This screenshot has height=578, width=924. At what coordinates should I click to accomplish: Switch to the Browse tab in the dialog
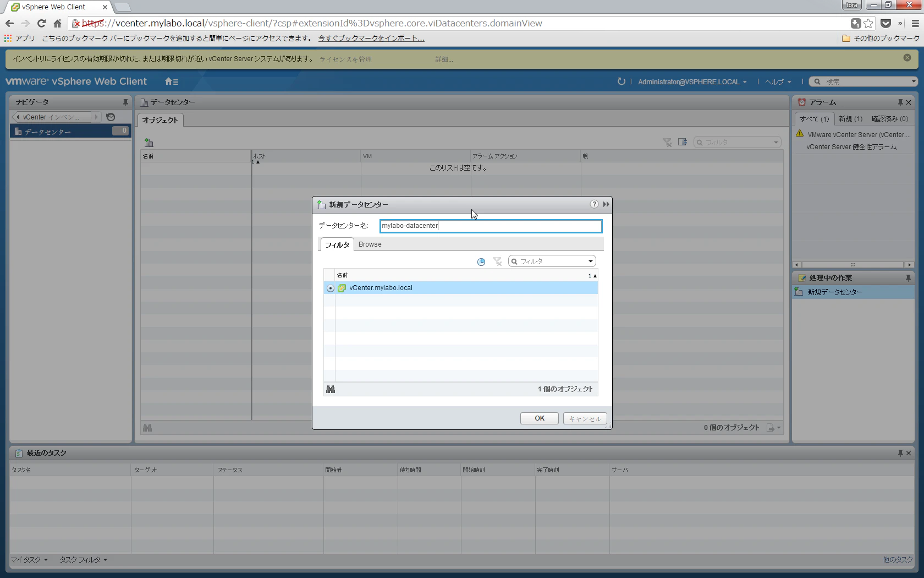coord(370,244)
